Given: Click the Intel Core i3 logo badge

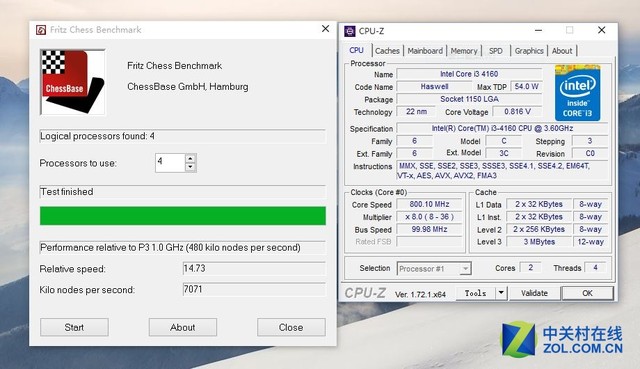Looking at the screenshot, I should [577, 93].
